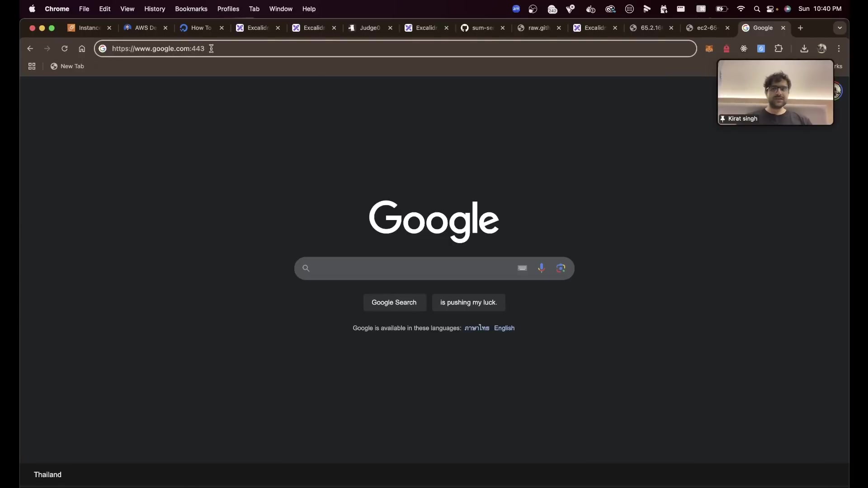Close the Judge0 tab
The image size is (868, 488).
(391, 28)
